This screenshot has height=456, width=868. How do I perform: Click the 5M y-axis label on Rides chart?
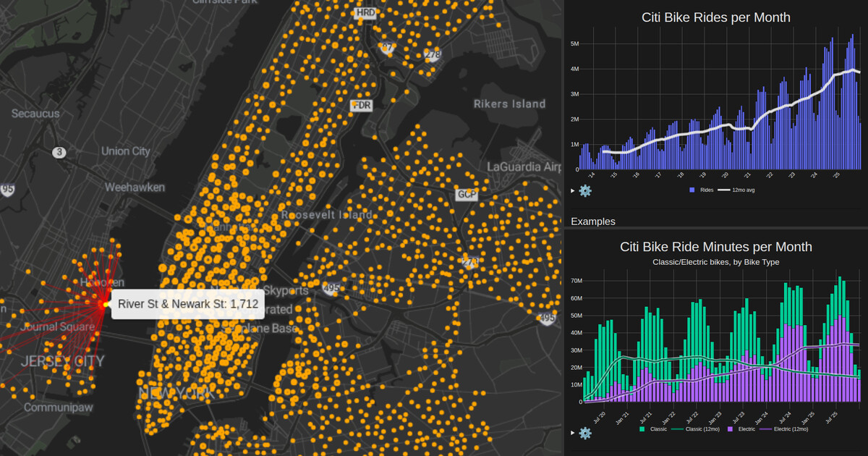point(574,44)
